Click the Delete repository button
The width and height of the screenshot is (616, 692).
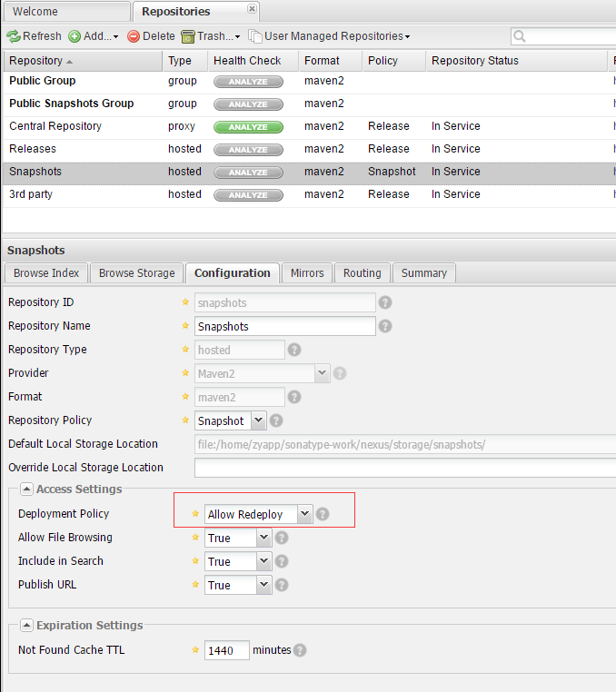point(151,36)
